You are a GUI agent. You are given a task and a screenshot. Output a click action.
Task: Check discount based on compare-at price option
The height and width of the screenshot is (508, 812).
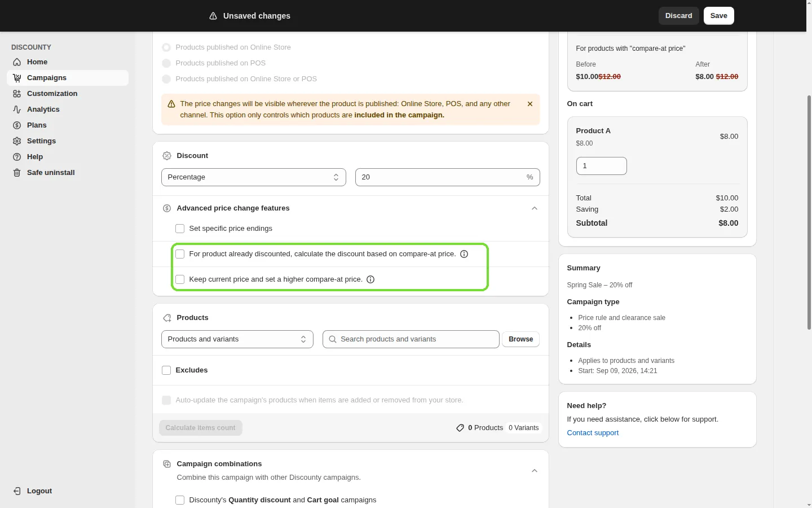pyautogui.click(x=180, y=254)
